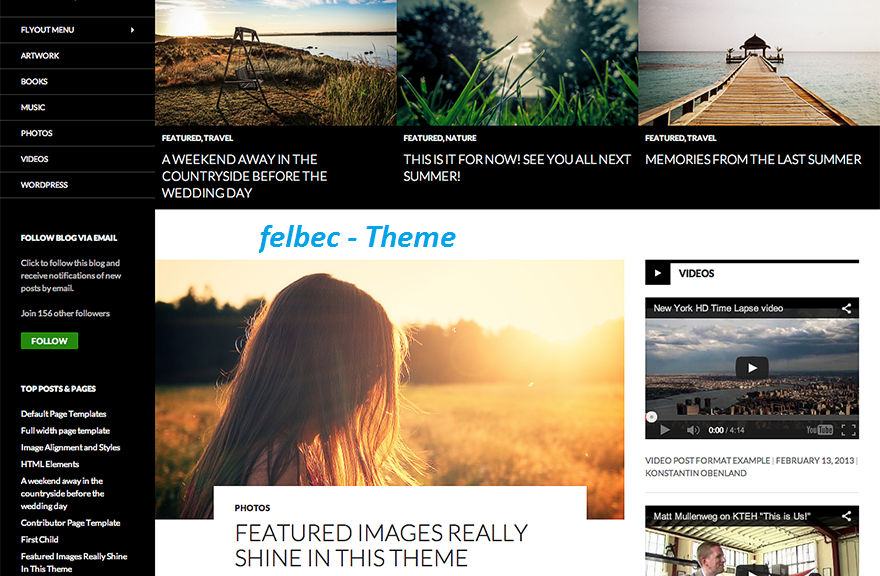Toggle fullscreen on the New York video

[848, 430]
